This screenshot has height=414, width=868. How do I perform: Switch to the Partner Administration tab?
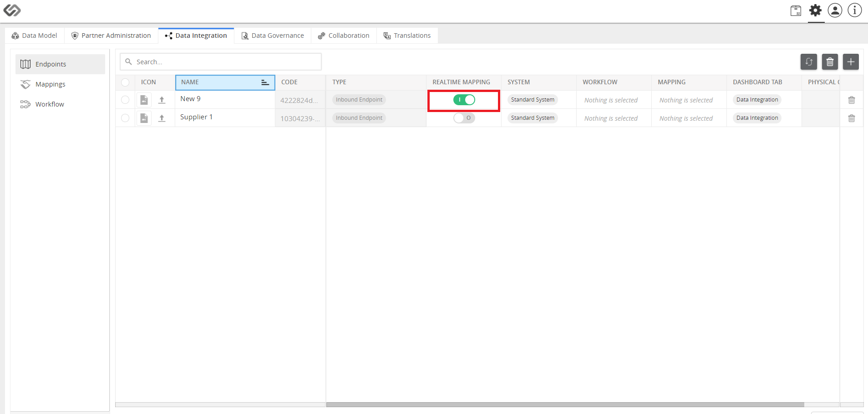(x=112, y=36)
